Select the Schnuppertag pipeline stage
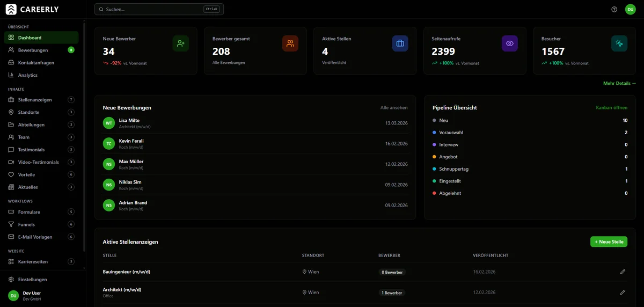 point(530,169)
